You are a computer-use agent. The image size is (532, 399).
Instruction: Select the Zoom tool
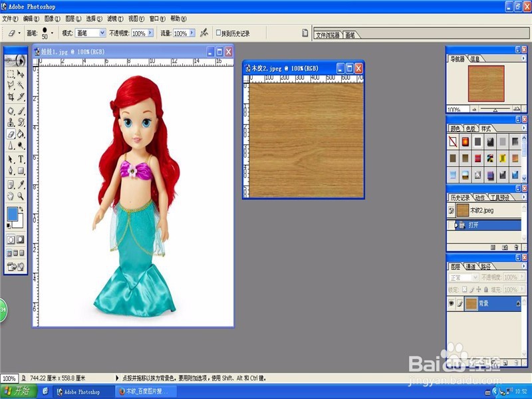click(x=21, y=196)
